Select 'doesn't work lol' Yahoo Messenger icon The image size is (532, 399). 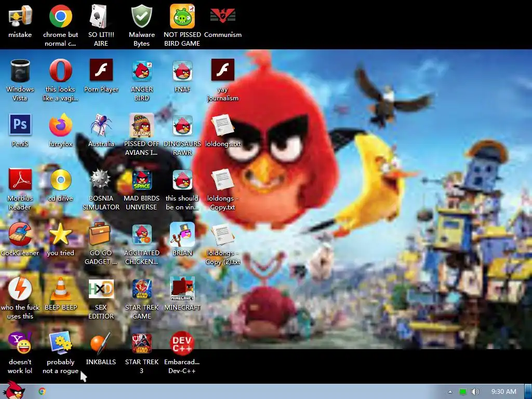(20, 343)
